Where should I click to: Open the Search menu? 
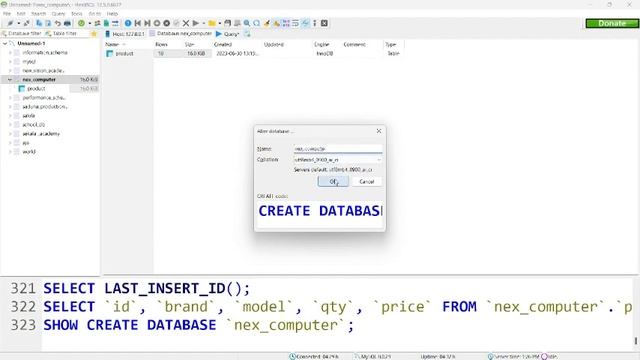click(39, 13)
